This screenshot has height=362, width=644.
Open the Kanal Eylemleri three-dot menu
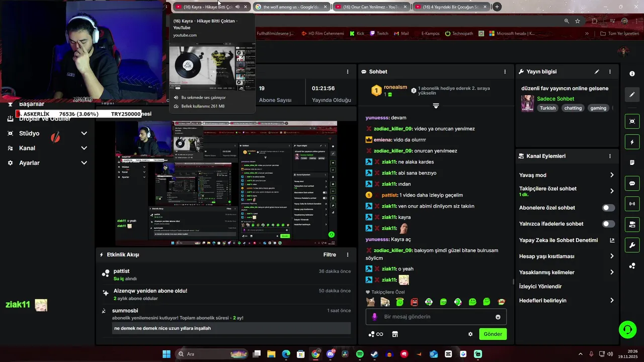(x=610, y=156)
